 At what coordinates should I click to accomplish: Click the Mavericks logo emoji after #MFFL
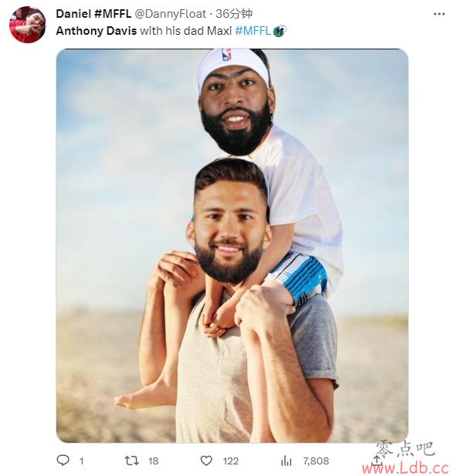pyautogui.click(x=280, y=31)
